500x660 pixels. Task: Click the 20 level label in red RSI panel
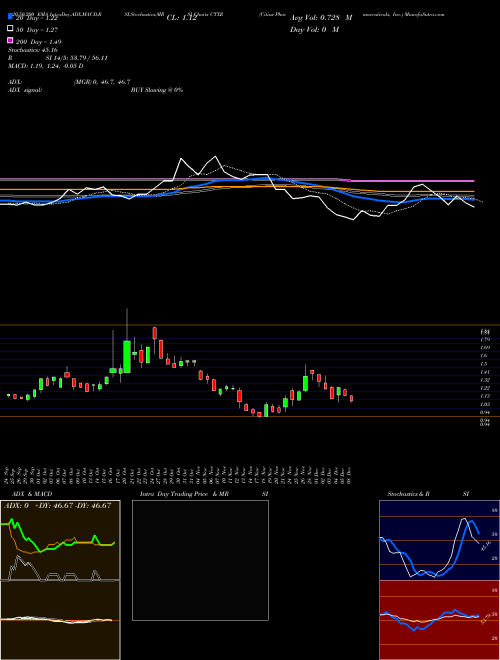tap(495, 639)
